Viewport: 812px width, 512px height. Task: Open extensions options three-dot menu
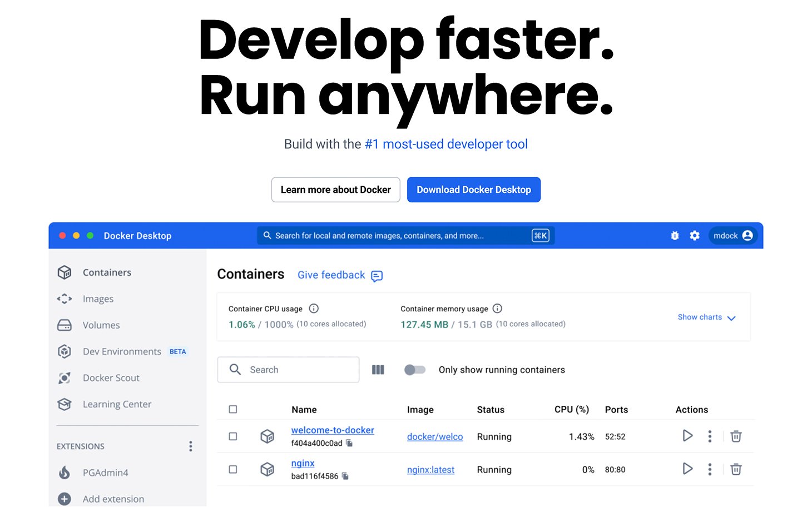click(190, 446)
